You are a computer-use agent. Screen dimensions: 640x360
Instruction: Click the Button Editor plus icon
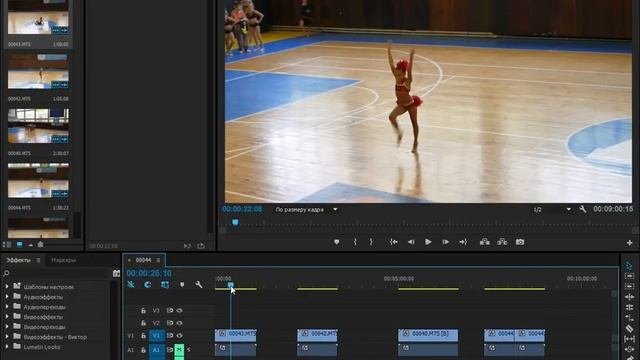629,243
